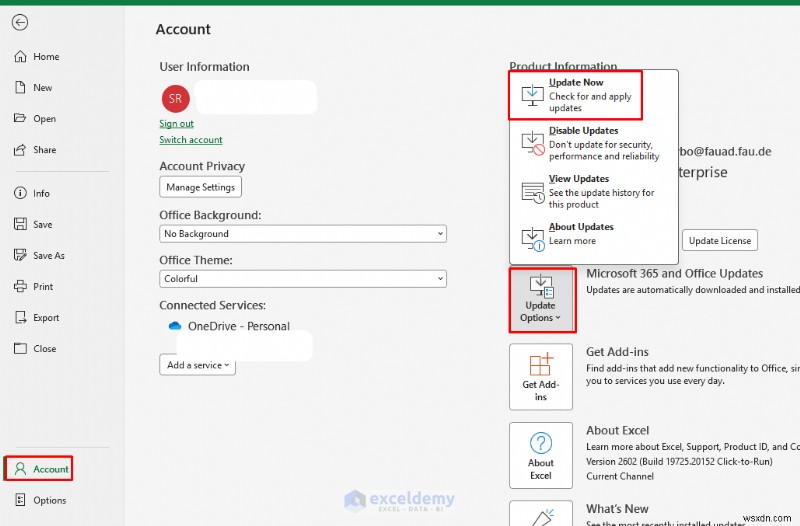The image size is (800, 526).
Task: Choose Update Now from update menu
Action: click(x=576, y=95)
